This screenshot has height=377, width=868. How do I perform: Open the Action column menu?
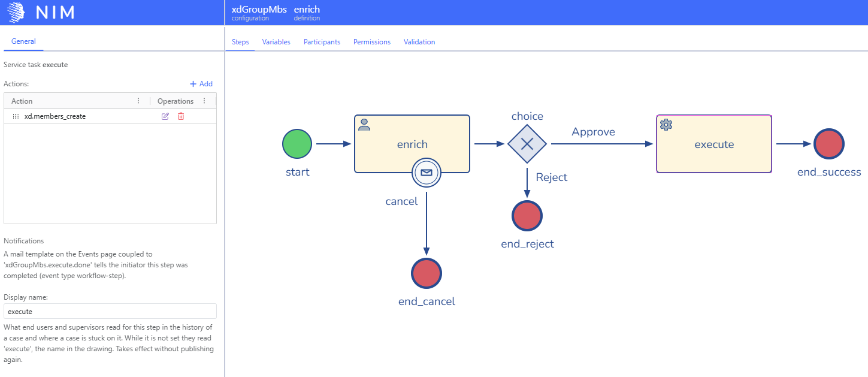pyautogui.click(x=138, y=101)
